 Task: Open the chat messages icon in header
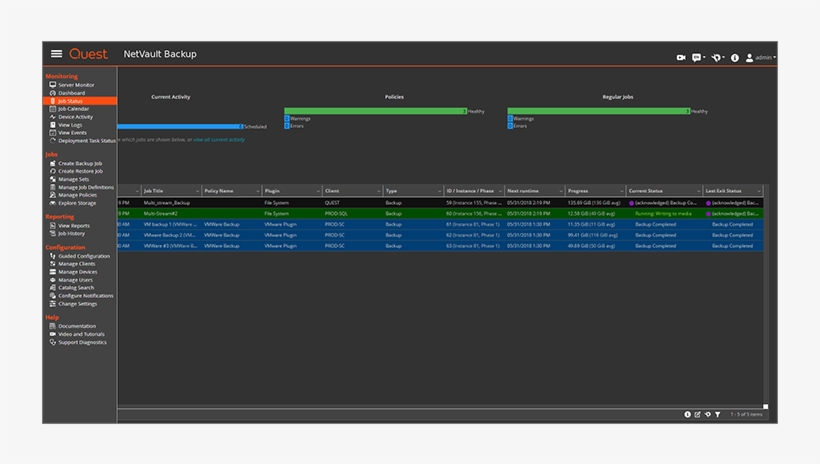tap(697, 58)
